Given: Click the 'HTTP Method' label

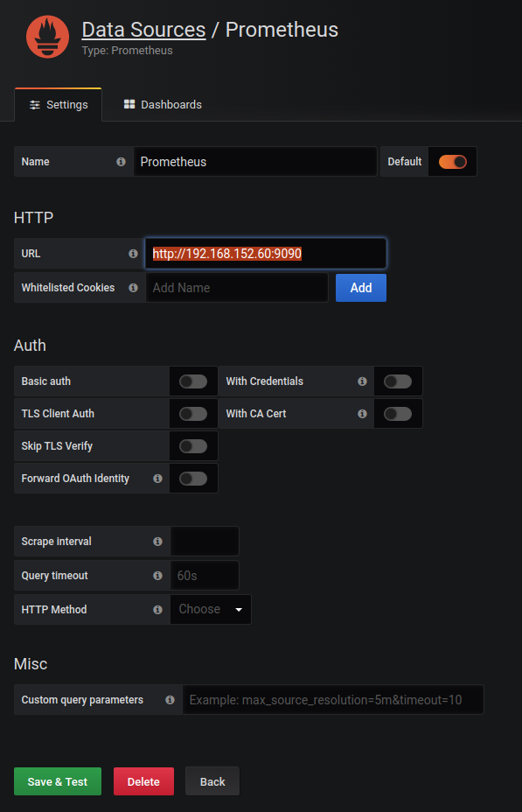Looking at the screenshot, I should pyautogui.click(x=54, y=610).
